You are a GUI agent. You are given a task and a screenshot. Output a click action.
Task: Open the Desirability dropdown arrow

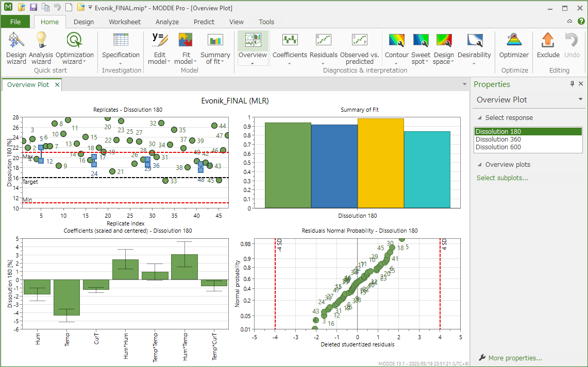[474, 63]
